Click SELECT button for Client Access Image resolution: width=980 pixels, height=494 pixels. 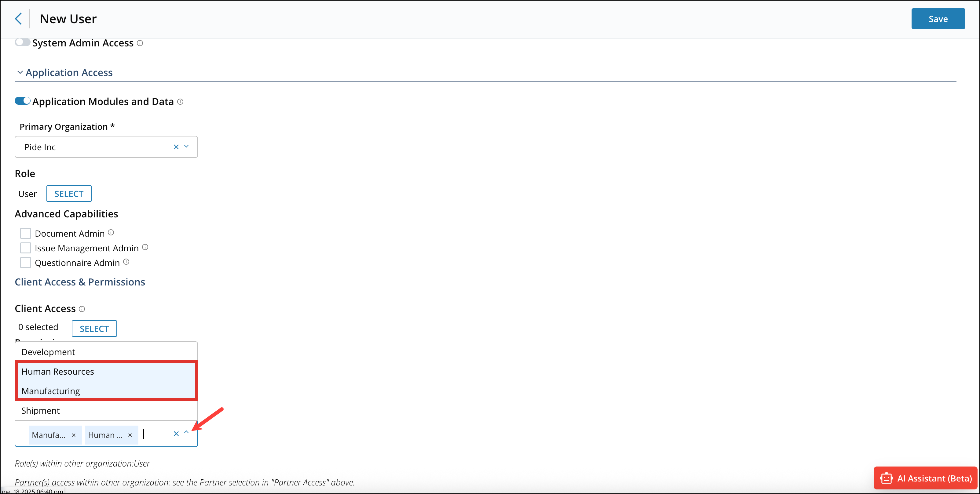pos(94,329)
